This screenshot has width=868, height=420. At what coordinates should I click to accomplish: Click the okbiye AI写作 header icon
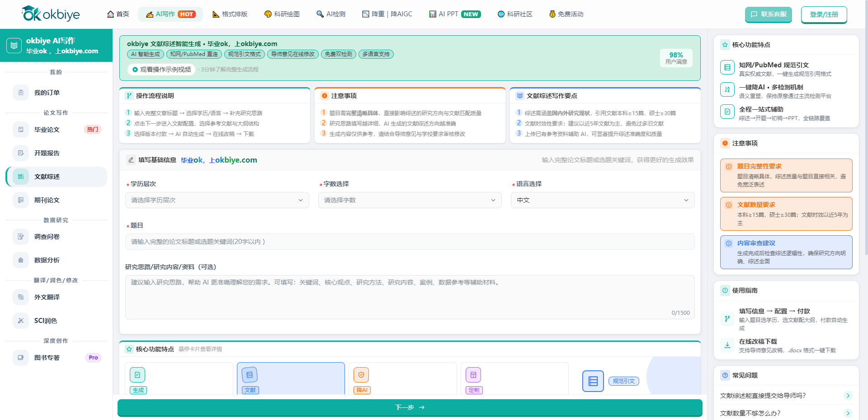(14, 46)
